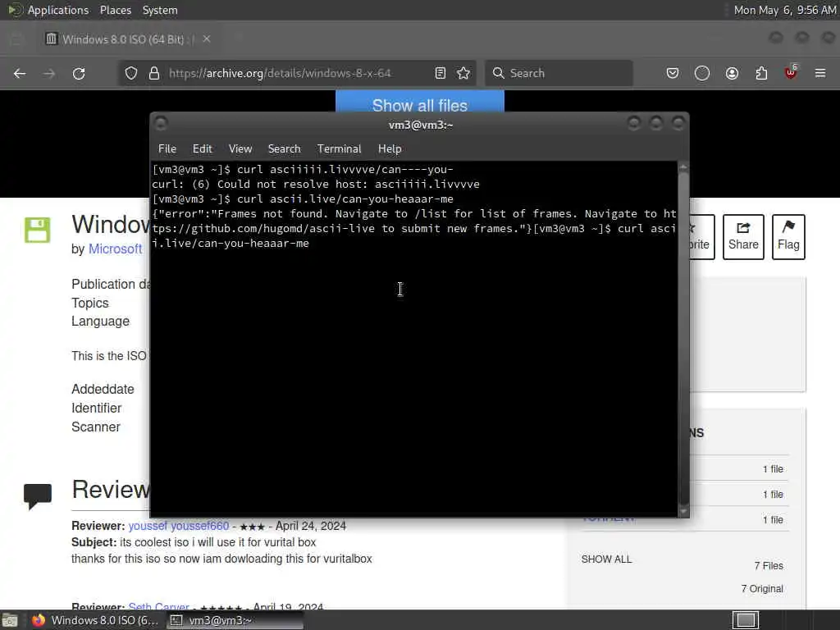This screenshot has width=840, height=630.
Task: Open terminal Edit menu
Action: tap(202, 149)
